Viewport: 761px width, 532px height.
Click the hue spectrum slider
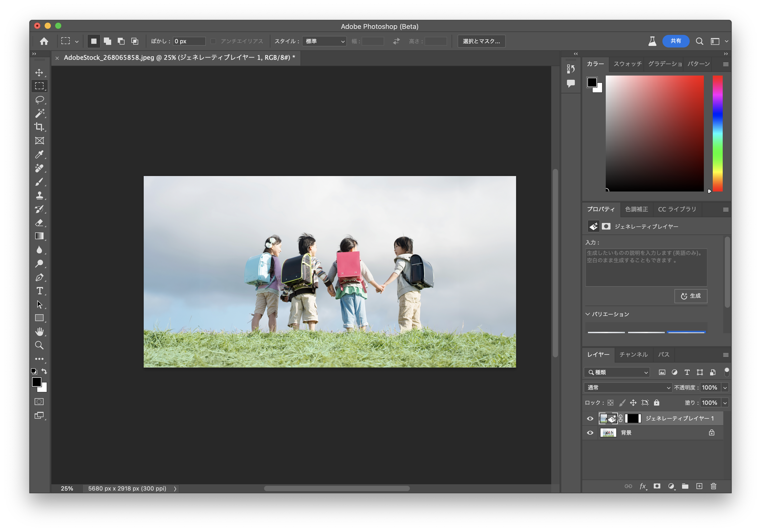click(717, 133)
